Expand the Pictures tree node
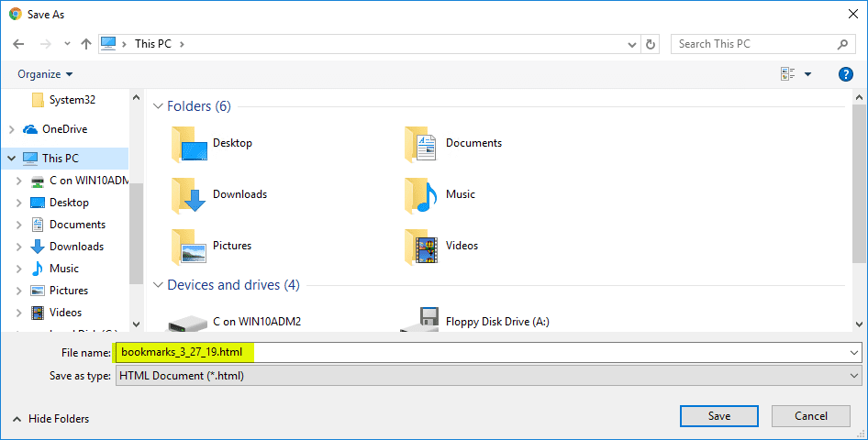The image size is (868, 440). 19,291
